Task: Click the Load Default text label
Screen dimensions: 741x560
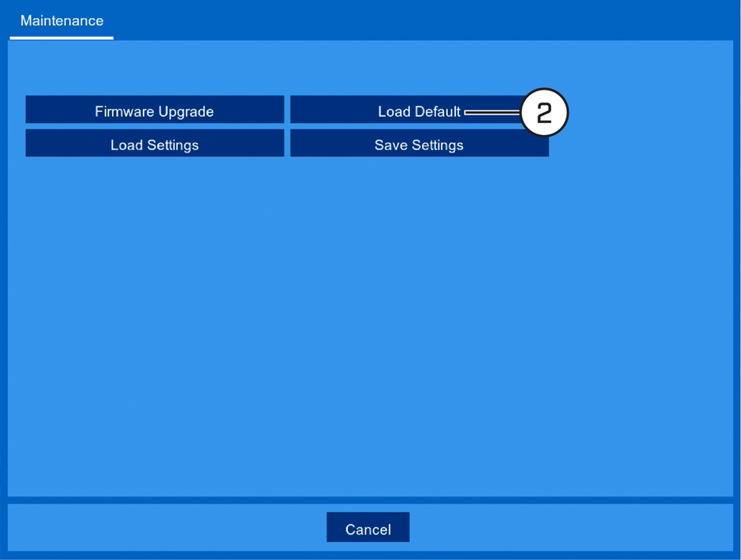Action: pyautogui.click(x=419, y=111)
